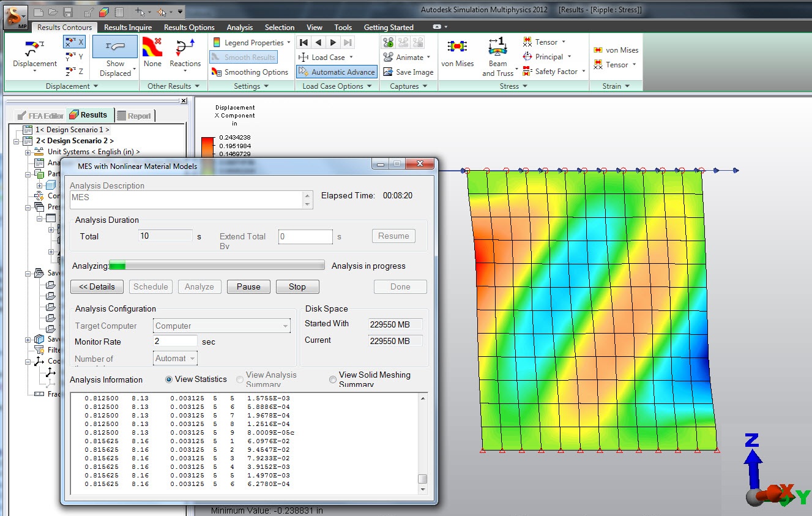This screenshot has width=812, height=516.
Task: Click the Beam and Truss icon
Action: pyautogui.click(x=498, y=55)
